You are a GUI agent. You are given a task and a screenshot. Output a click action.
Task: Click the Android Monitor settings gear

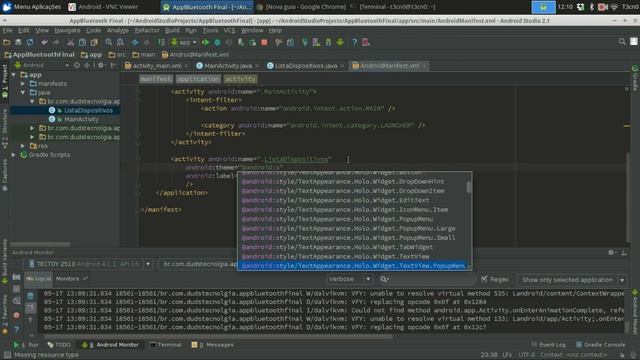611,253
